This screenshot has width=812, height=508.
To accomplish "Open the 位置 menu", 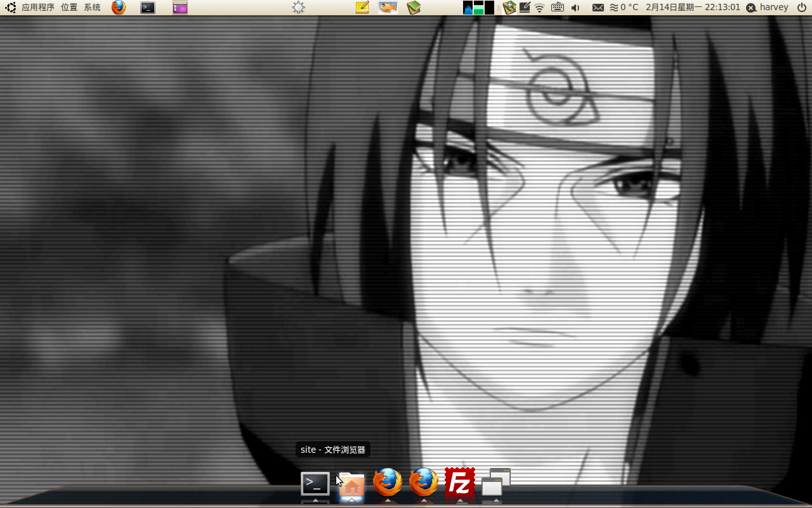I will pos(69,8).
